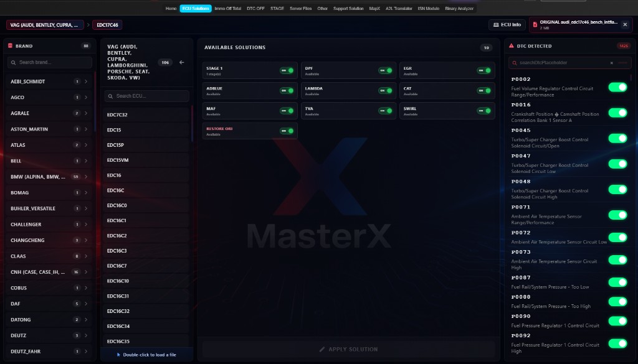Click the back arrow next to VAG count
Screen dimensions: 638x364
coord(181,62)
